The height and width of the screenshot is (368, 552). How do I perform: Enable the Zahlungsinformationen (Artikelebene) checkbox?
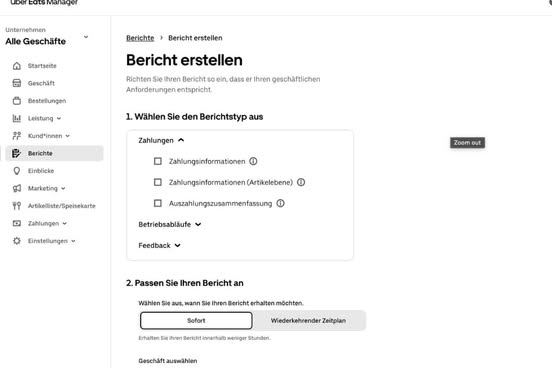click(x=158, y=182)
